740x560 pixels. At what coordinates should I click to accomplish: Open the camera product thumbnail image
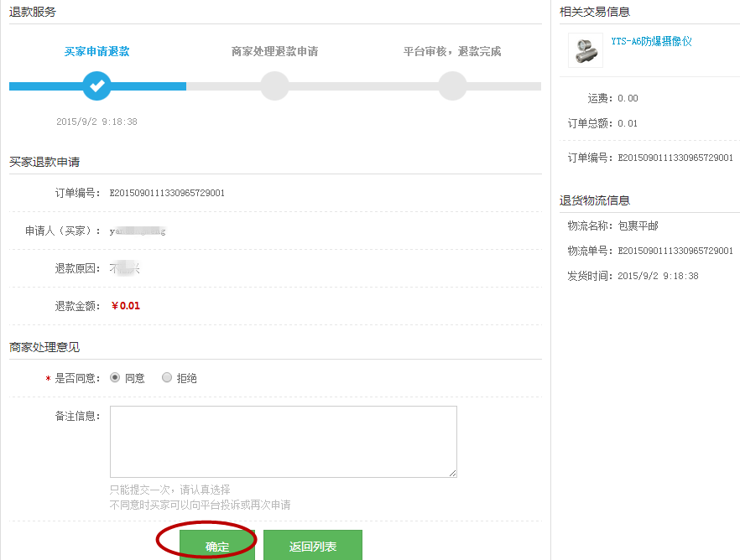click(585, 50)
